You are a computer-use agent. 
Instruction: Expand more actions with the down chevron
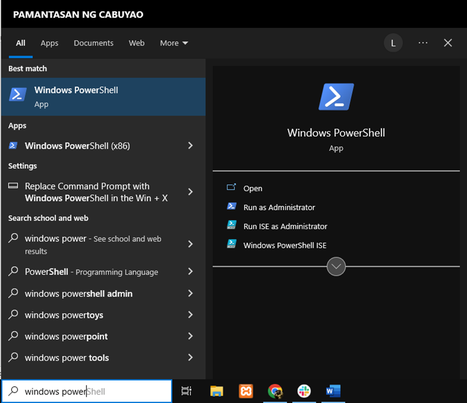click(x=336, y=266)
